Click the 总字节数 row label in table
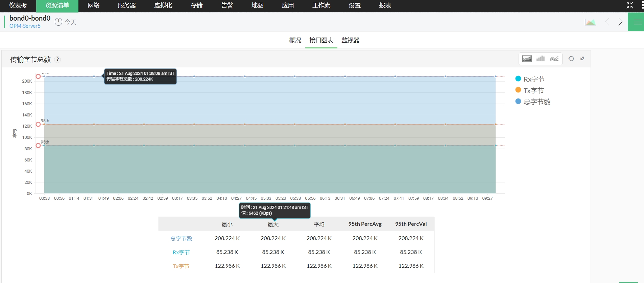 [x=181, y=238]
